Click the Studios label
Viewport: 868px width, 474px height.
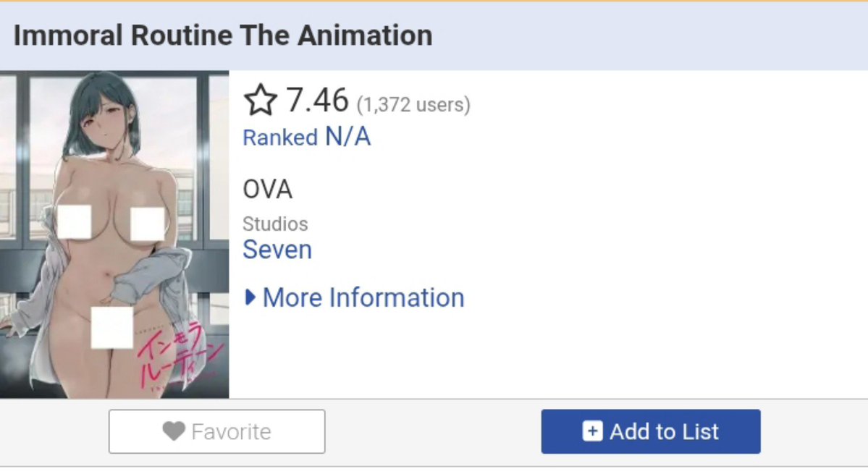click(275, 224)
